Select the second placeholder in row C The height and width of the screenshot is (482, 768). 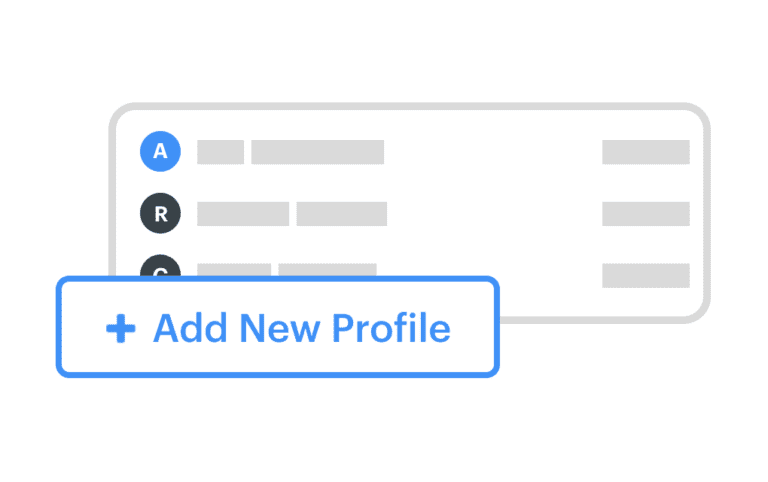click(x=327, y=269)
